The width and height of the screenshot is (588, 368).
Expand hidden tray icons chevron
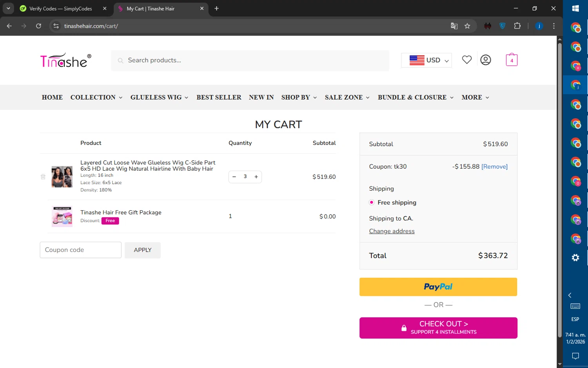[x=570, y=295]
